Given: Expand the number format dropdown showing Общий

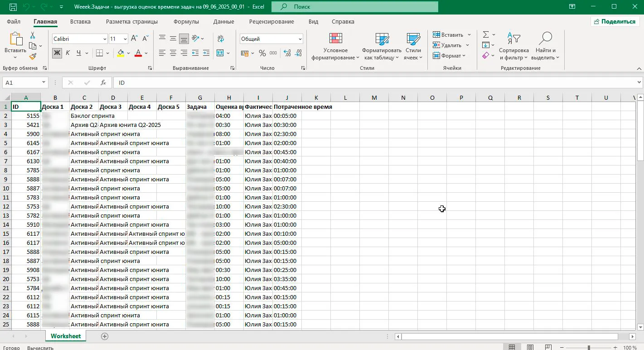Looking at the screenshot, I should [x=300, y=39].
